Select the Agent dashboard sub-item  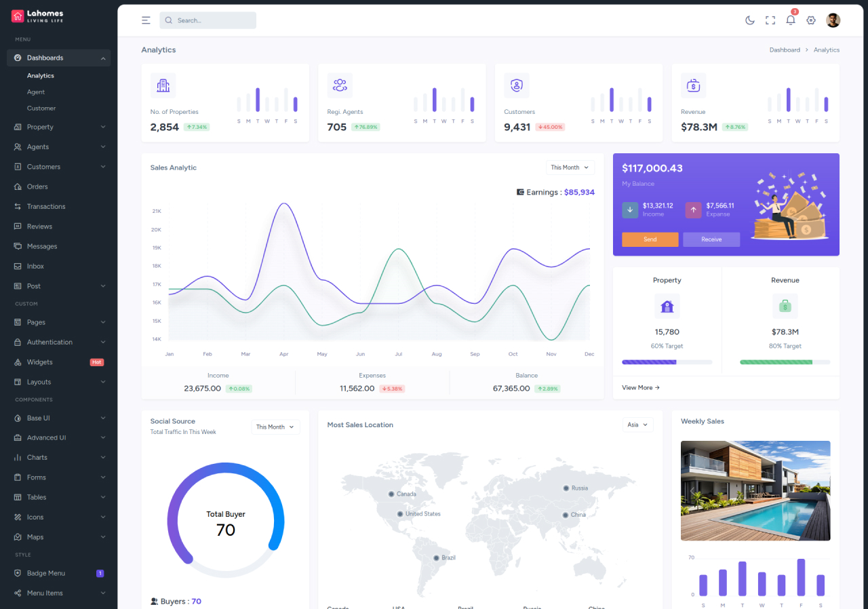36,92
